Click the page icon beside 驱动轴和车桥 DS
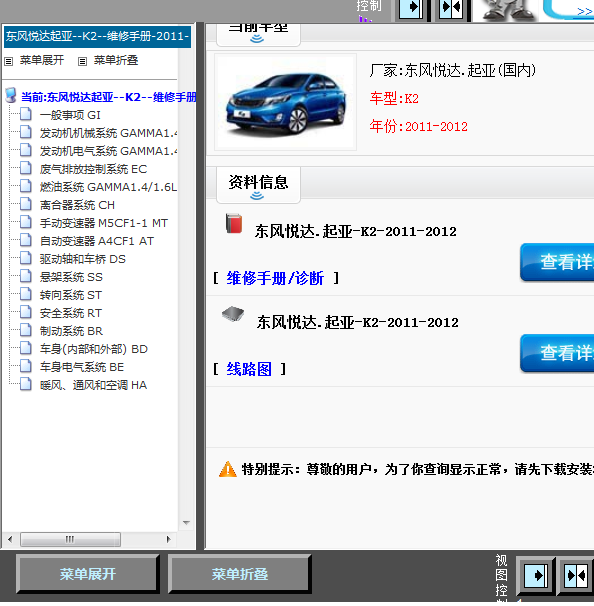 coord(26,259)
